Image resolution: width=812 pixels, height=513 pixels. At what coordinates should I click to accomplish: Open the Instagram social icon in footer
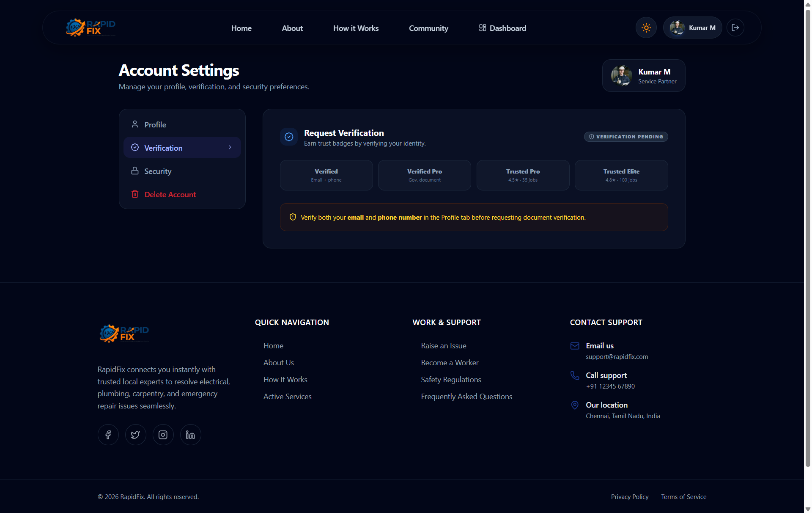coord(163,435)
